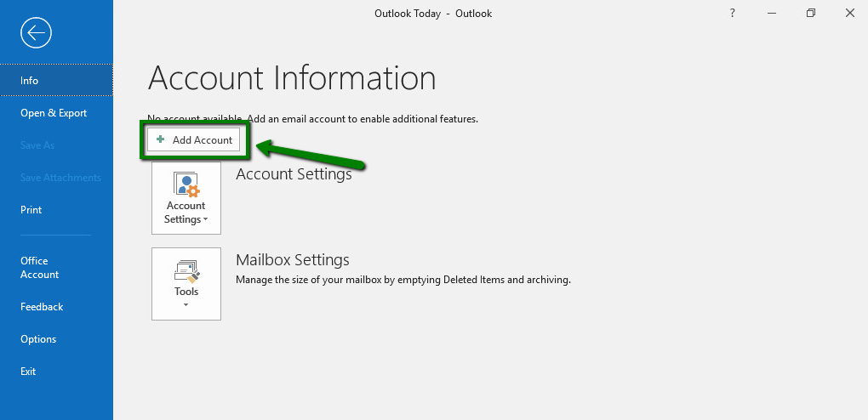Click the green plus icon on Add Account
Screen dimensions: 868x420
tap(161, 140)
